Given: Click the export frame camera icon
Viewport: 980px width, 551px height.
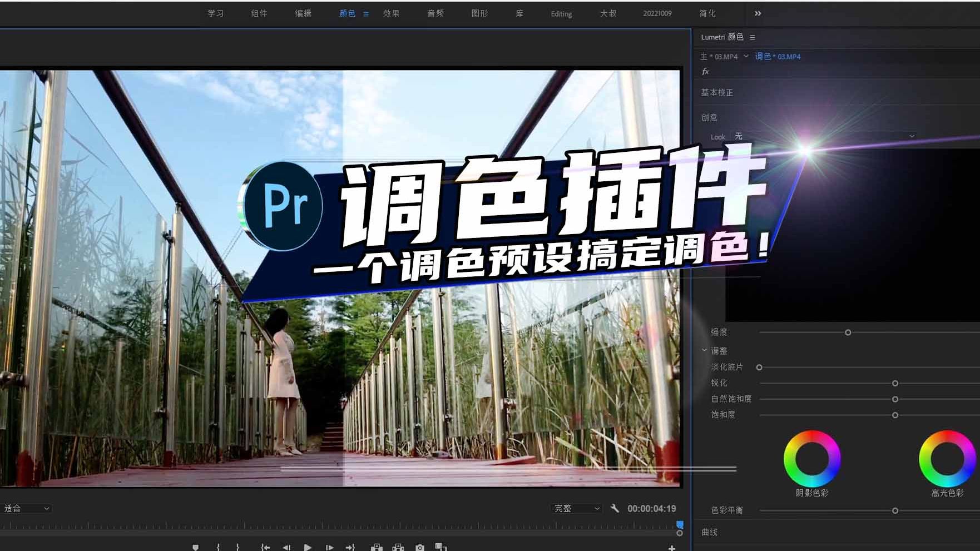Looking at the screenshot, I should pyautogui.click(x=419, y=547).
